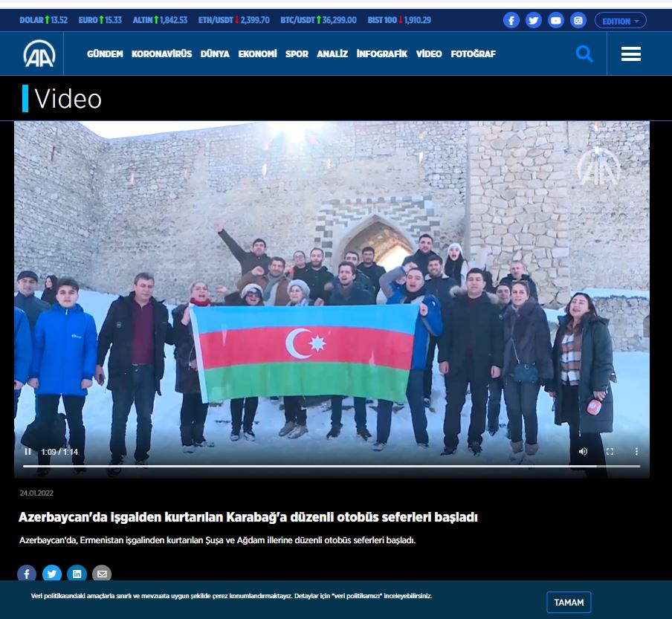672x619 pixels.
Task: Seek on the video progress bar
Action: tap(332, 466)
